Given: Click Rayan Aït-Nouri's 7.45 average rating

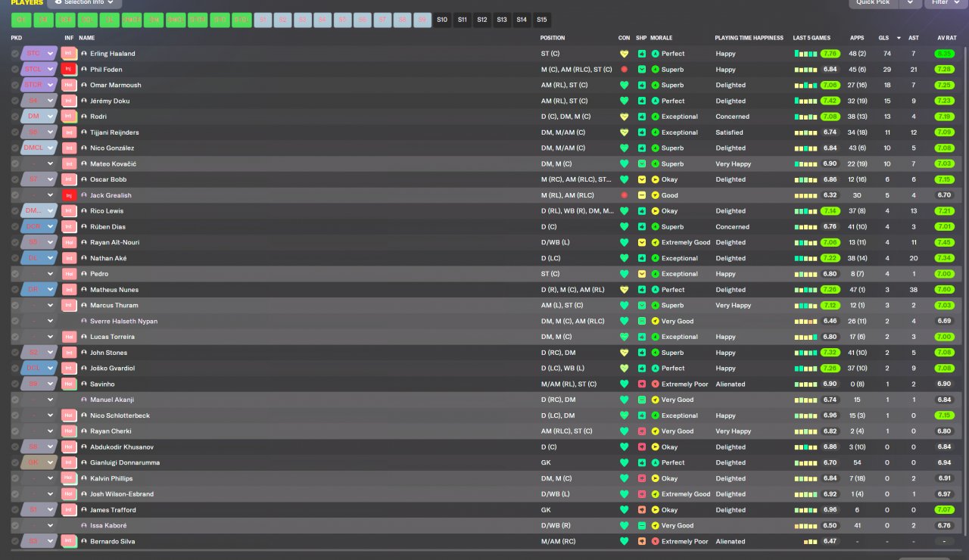Looking at the screenshot, I should tap(944, 243).
